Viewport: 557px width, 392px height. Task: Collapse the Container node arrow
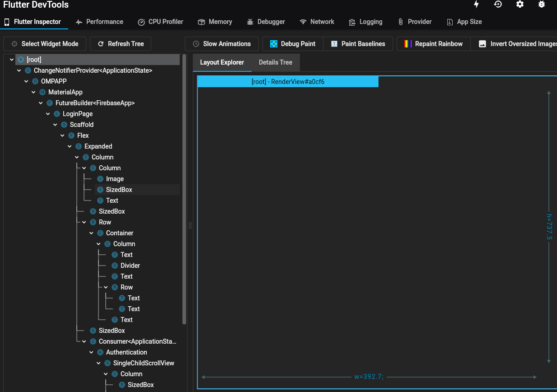tap(91, 233)
